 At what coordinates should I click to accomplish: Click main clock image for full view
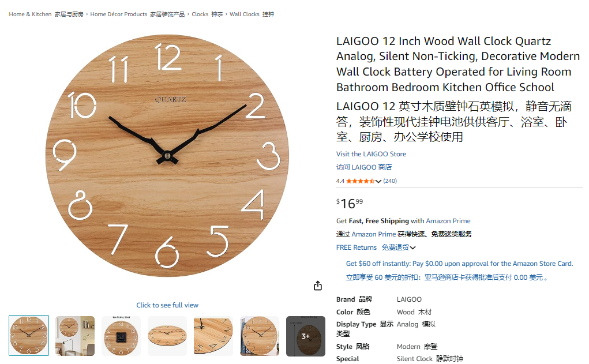(167, 156)
